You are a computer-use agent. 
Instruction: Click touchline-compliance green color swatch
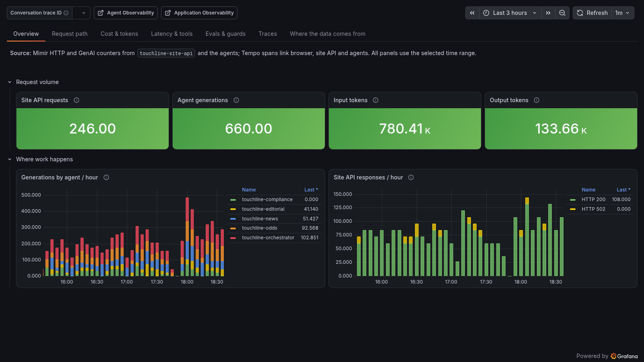pyautogui.click(x=233, y=200)
